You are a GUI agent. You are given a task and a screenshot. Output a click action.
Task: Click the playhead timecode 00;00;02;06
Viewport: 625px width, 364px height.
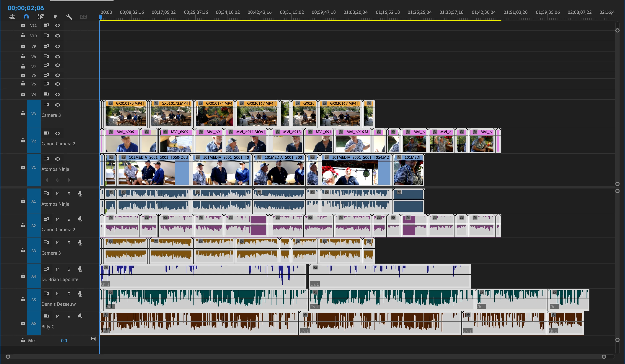click(x=26, y=8)
